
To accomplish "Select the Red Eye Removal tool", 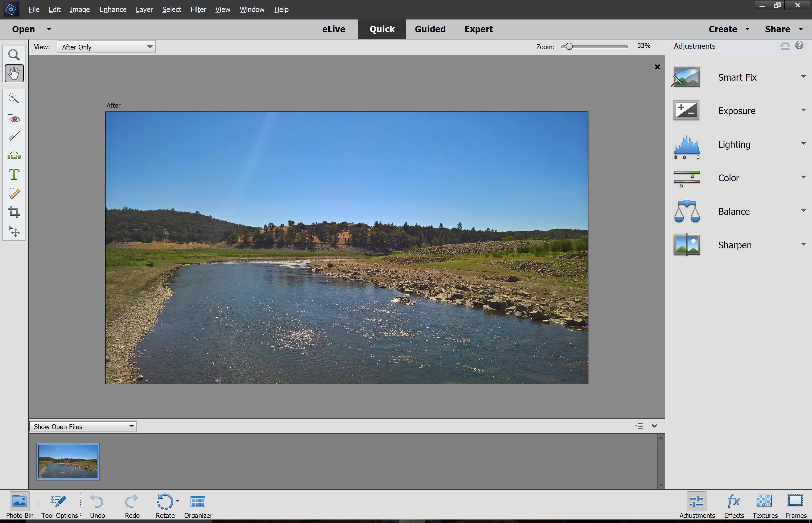I will point(14,118).
